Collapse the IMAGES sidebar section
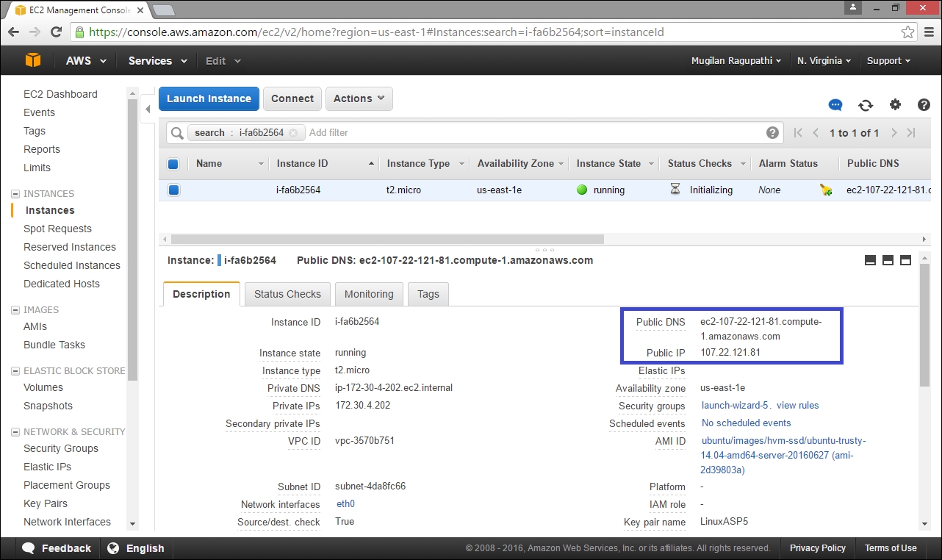 point(15,310)
